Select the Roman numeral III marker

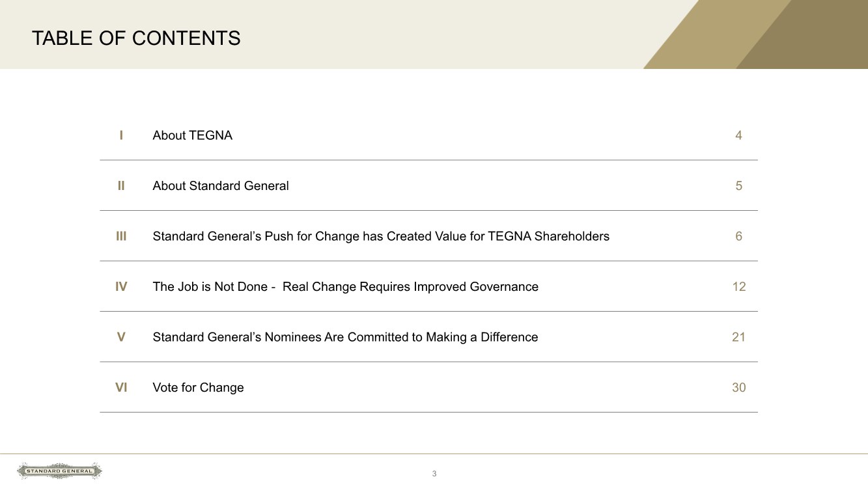[x=121, y=236]
